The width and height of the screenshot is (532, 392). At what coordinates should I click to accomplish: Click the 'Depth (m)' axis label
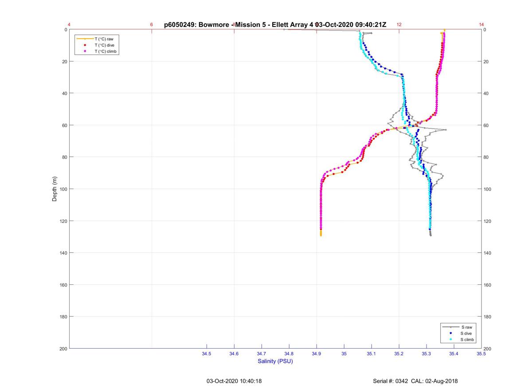click(x=55, y=189)
